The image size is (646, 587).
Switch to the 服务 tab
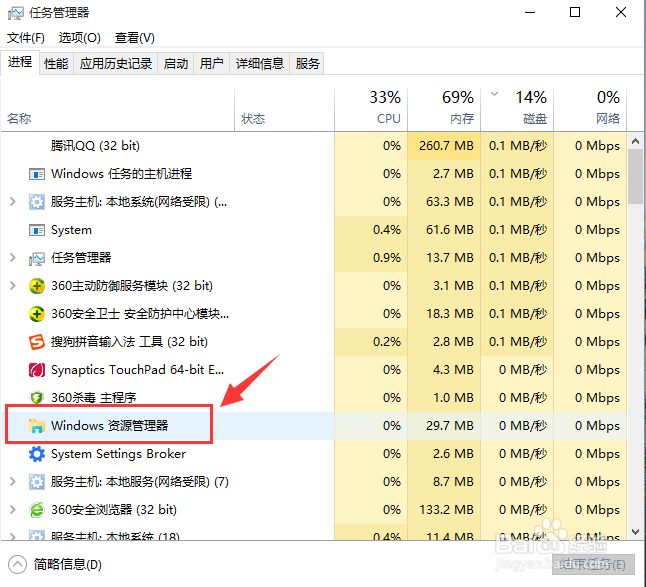(x=307, y=63)
